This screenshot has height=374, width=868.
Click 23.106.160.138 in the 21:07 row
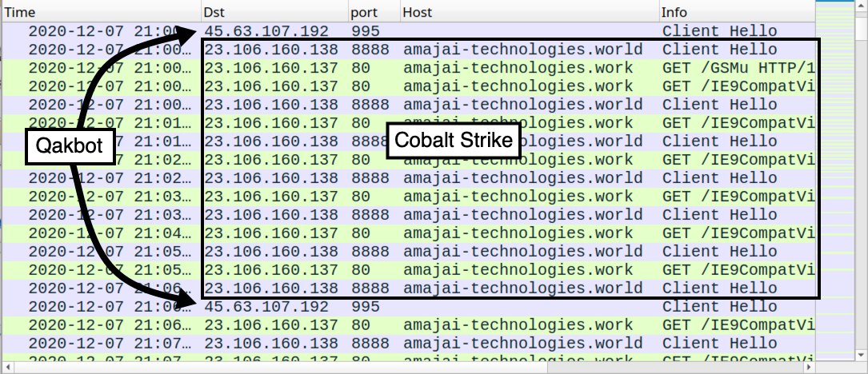tap(270, 344)
